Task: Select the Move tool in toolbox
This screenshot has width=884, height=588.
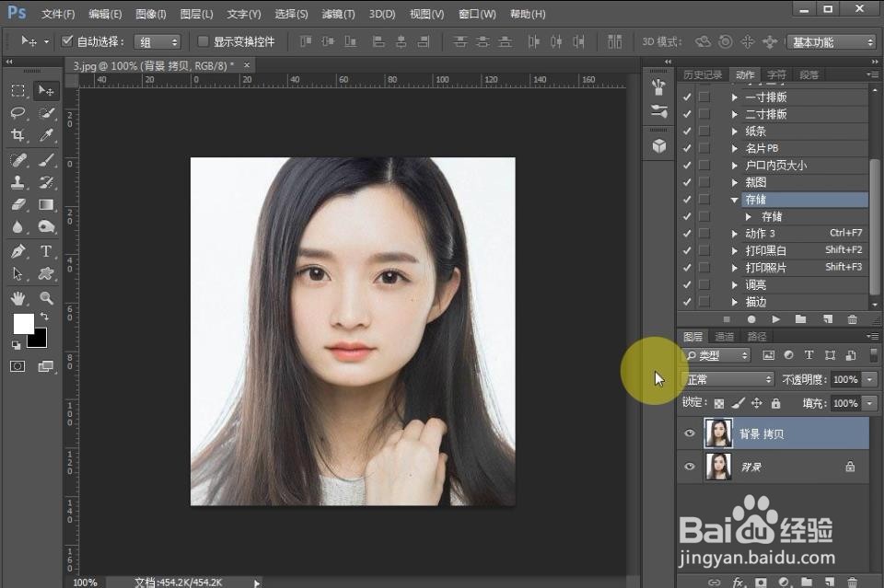Action: [46, 91]
